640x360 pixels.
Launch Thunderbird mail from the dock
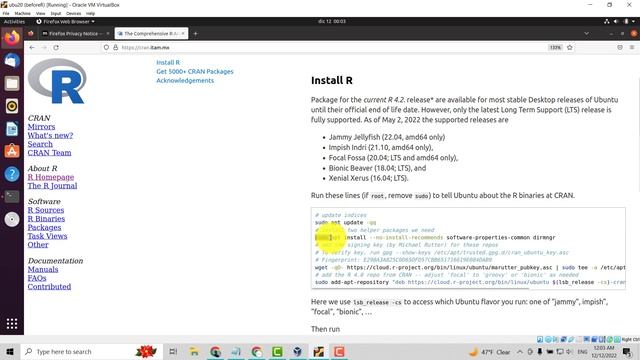point(12,61)
